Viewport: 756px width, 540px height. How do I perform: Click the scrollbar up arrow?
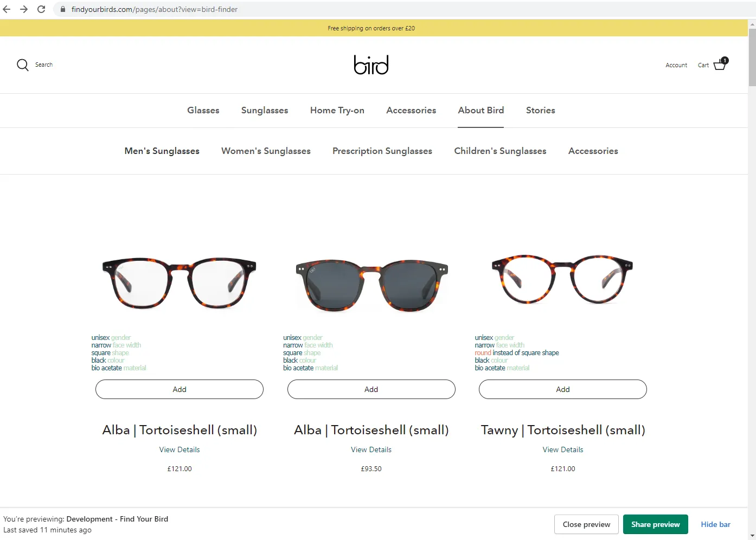tap(752, 24)
